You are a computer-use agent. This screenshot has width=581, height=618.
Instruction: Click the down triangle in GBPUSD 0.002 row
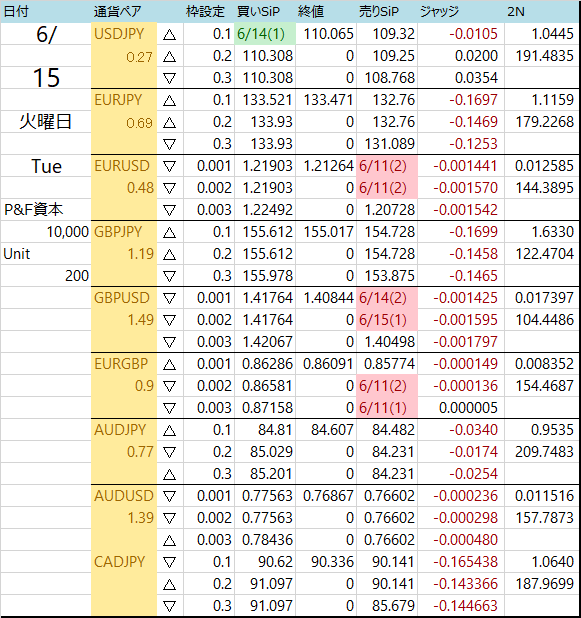(169, 320)
